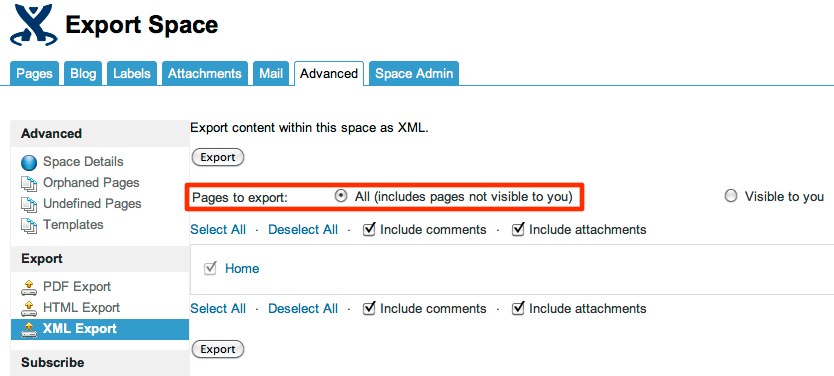Click the HTML Export icon
Screen dimensions: 834x376
(x=29, y=308)
